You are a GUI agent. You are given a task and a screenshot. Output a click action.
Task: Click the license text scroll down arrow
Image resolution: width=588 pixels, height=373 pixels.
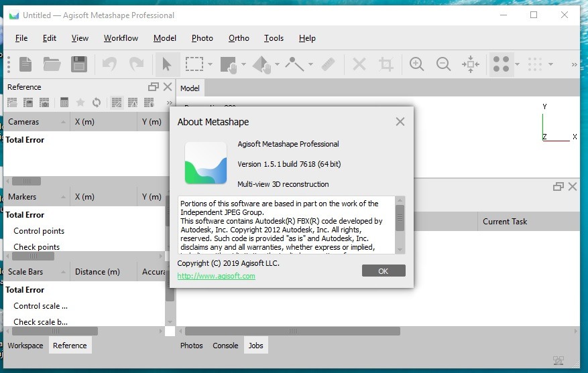400,250
